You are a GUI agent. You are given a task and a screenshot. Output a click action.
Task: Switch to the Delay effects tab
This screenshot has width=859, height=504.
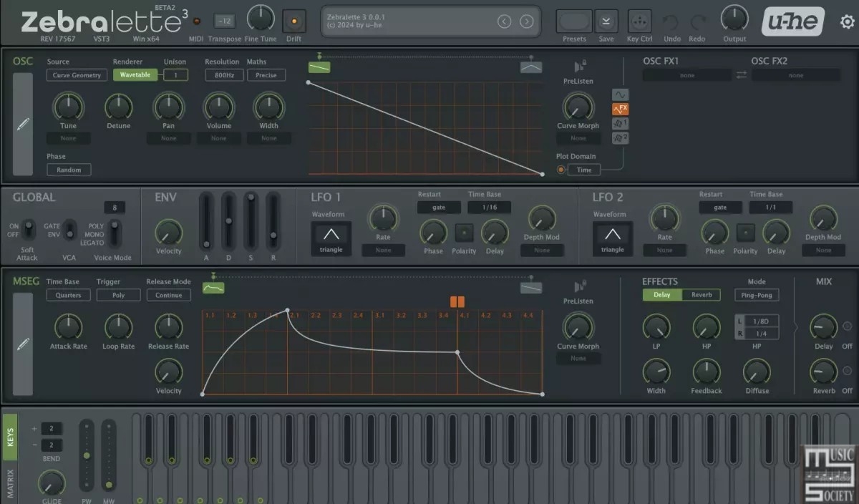(x=662, y=295)
